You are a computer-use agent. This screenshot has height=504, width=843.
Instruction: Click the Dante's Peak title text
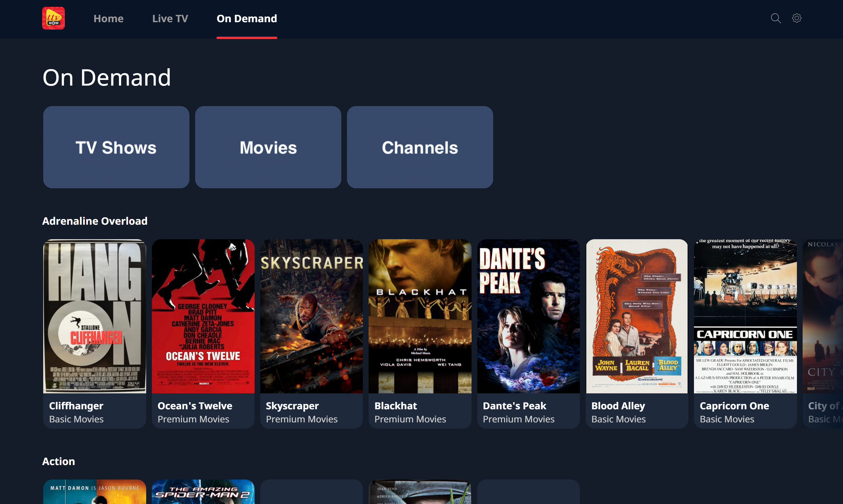514,406
